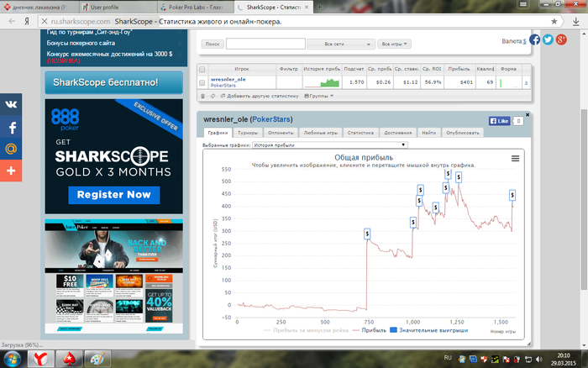Switch to 'Любимые игры' tab
Viewport: 588px width, 368px height.
click(321, 133)
